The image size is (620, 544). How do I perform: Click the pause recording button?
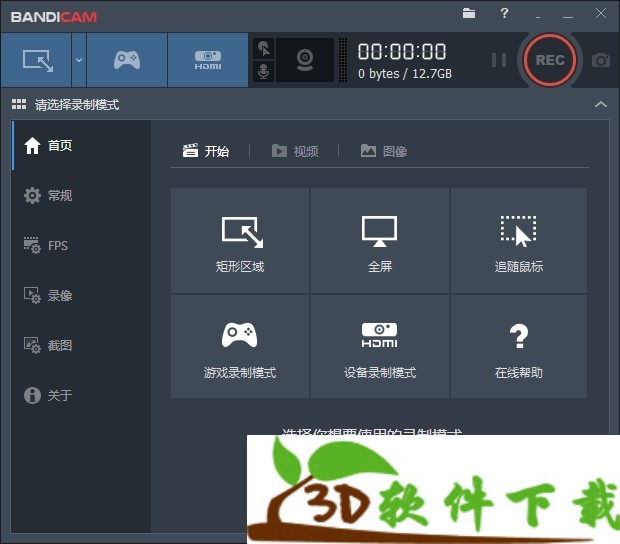click(499, 60)
